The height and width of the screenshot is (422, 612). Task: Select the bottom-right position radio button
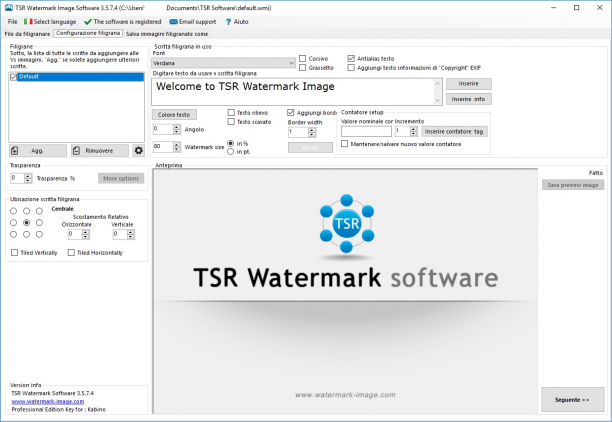(39, 235)
